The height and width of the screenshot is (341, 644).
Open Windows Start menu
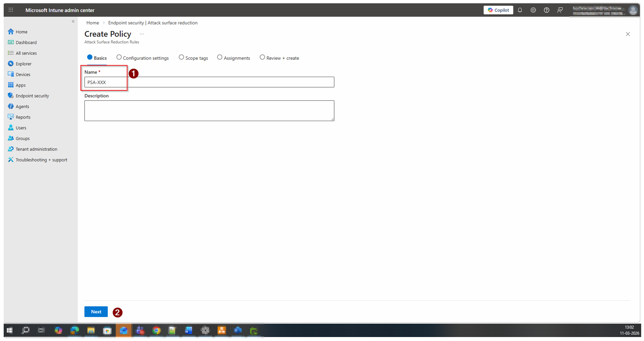[x=10, y=330]
